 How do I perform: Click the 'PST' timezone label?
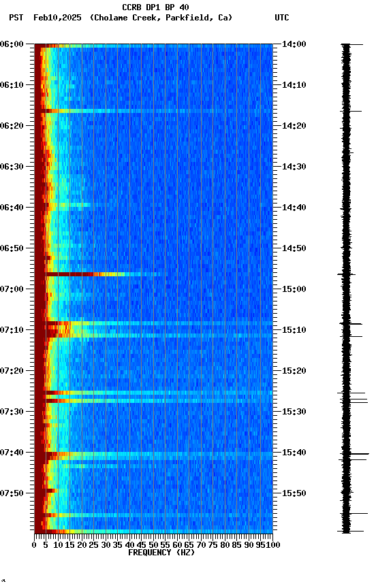[x=16, y=18]
